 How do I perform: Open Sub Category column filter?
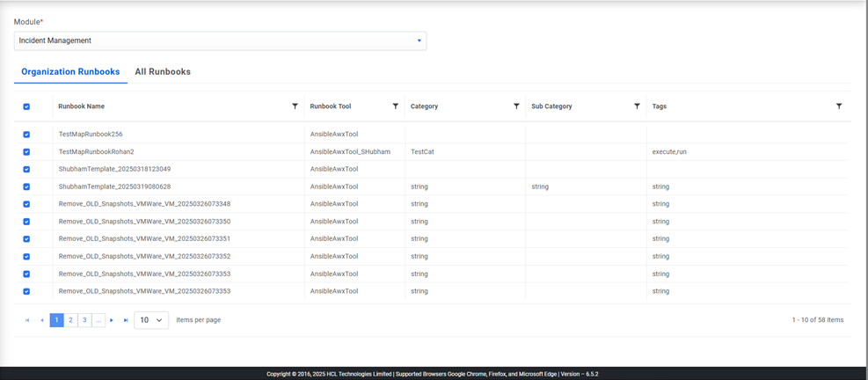tap(637, 106)
